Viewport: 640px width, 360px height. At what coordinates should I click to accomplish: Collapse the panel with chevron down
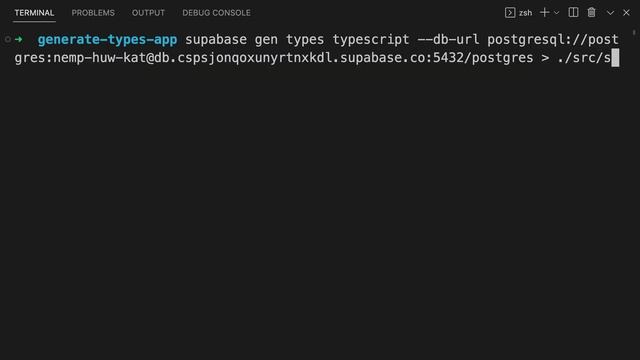point(610,13)
